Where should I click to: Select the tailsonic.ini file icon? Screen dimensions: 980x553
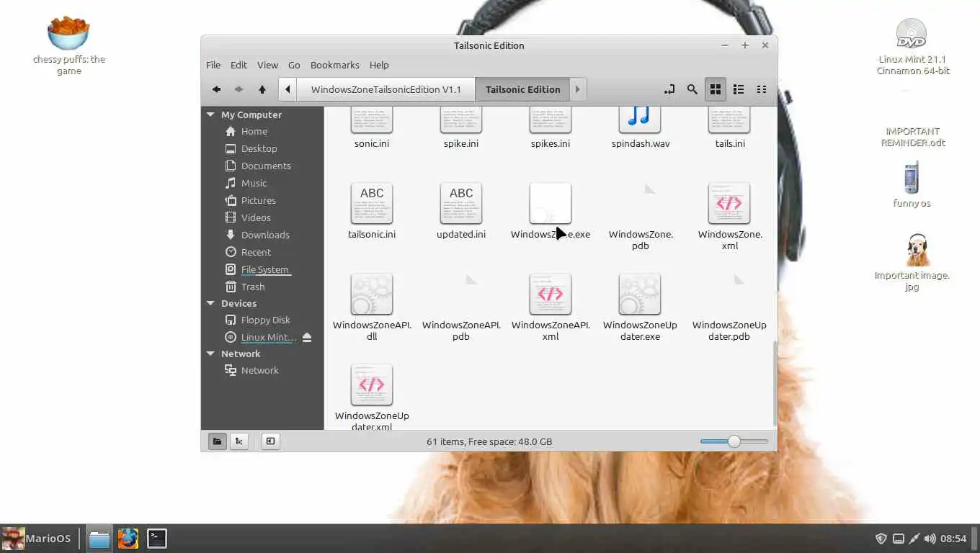[372, 203]
